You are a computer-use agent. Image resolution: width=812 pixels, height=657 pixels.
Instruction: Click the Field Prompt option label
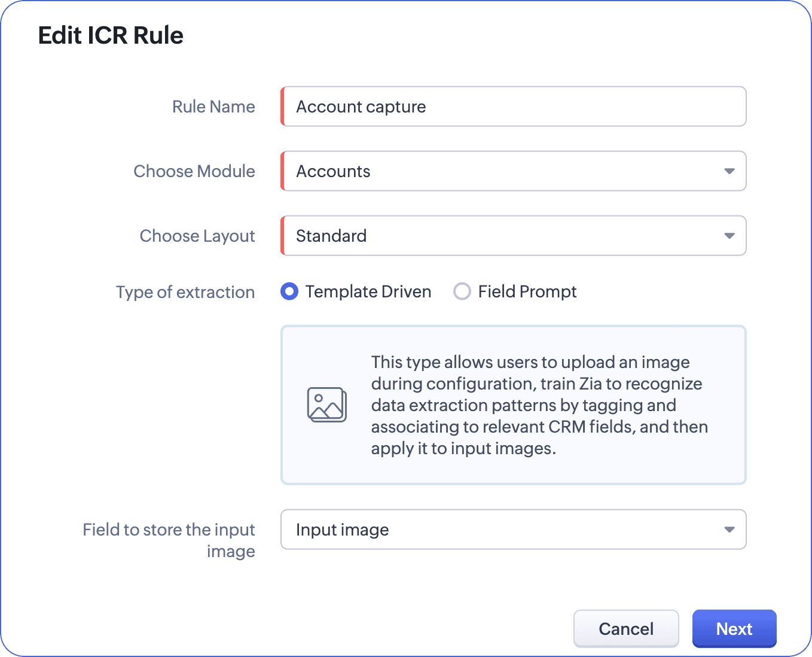(527, 291)
